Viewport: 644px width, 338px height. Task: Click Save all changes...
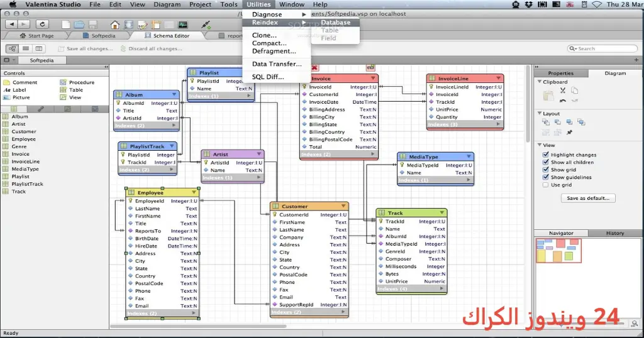point(86,48)
